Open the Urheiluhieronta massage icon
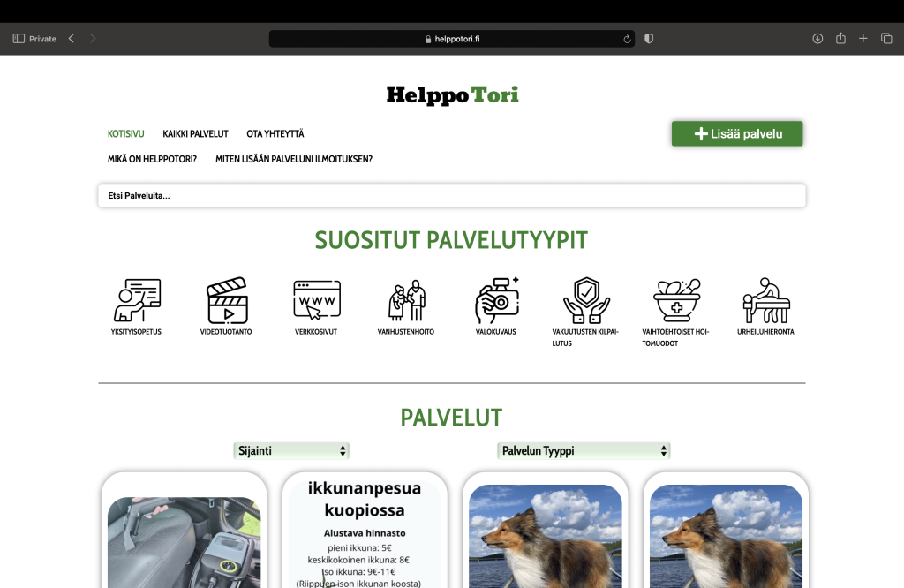The width and height of the screenshot is (904, 588). (766, 300)
